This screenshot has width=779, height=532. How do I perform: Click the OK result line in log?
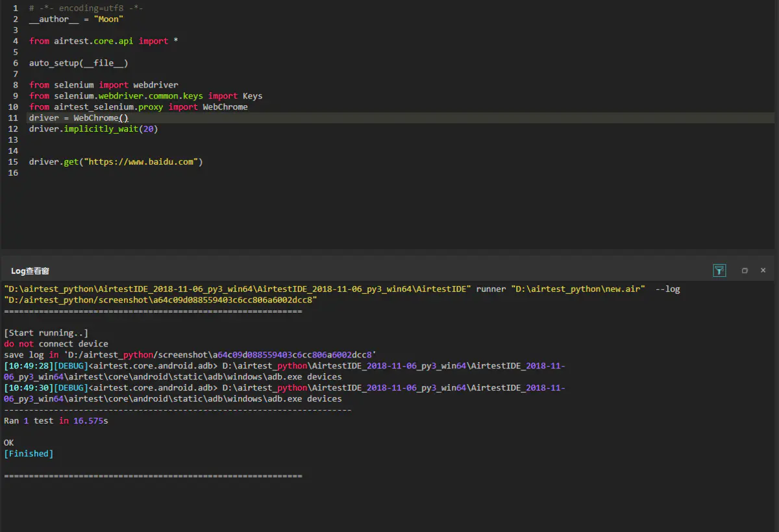9,444
